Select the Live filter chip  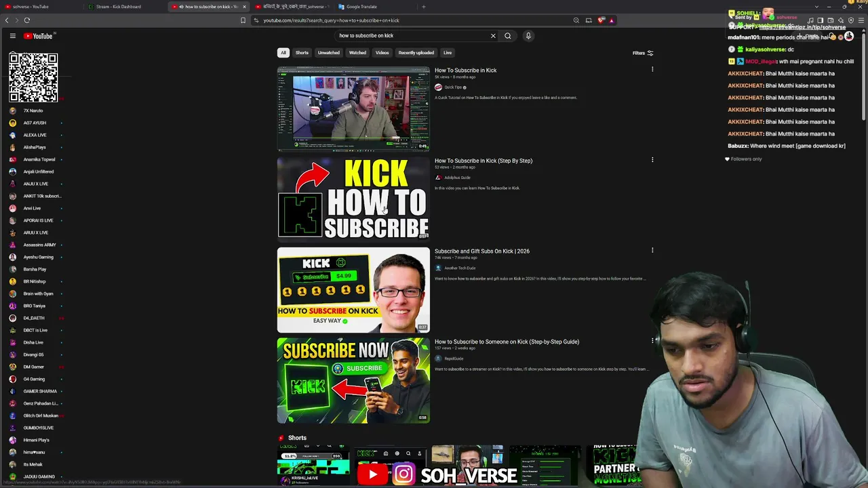[448, 53]
